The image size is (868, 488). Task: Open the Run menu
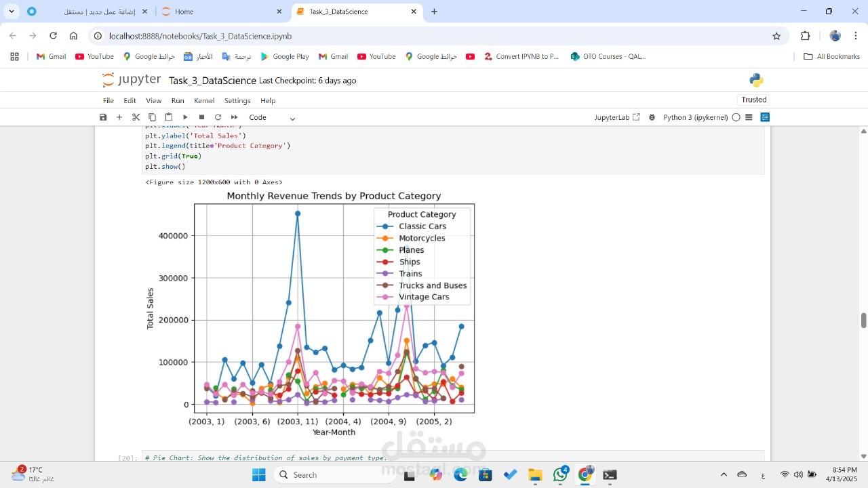pyautogui.click(x=178, y=100)
